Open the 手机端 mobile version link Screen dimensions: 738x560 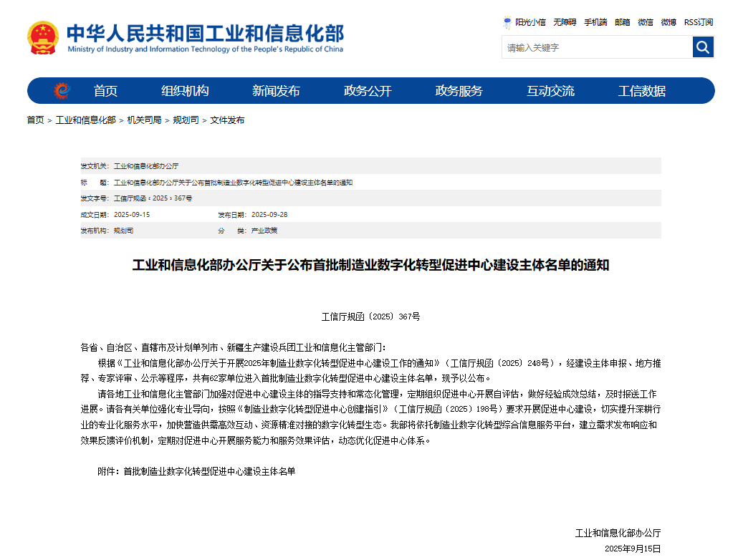(x=595, y=22)
